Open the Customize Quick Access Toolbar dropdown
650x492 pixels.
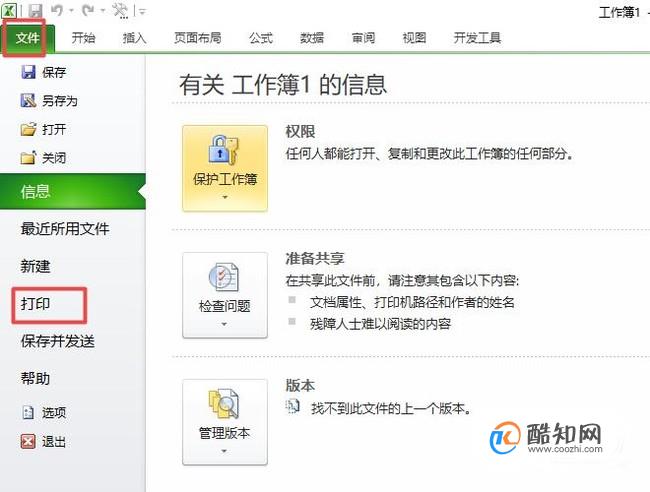tap(143, 12)
